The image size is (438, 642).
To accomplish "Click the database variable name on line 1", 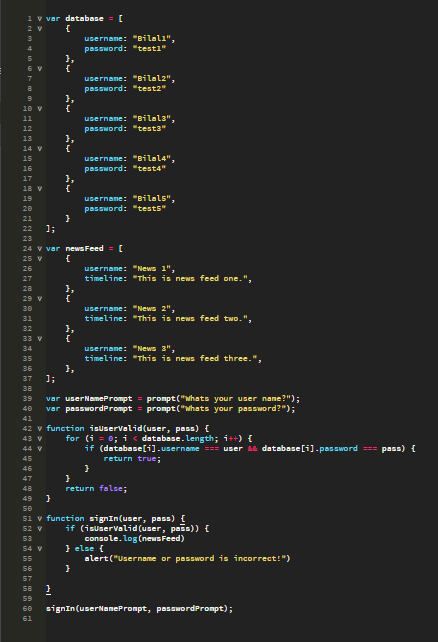I will click(84, 18).
